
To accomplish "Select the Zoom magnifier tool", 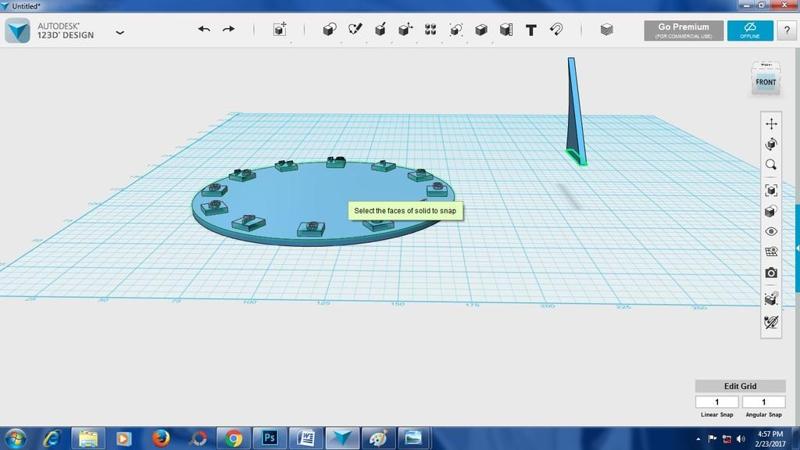I will click(x=771, y=165).
